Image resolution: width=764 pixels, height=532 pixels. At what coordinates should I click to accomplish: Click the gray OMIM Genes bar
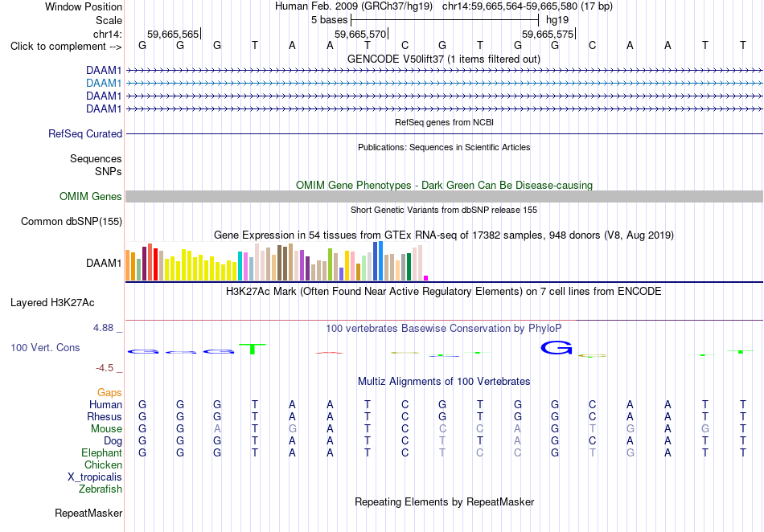[x=444, y=197]
